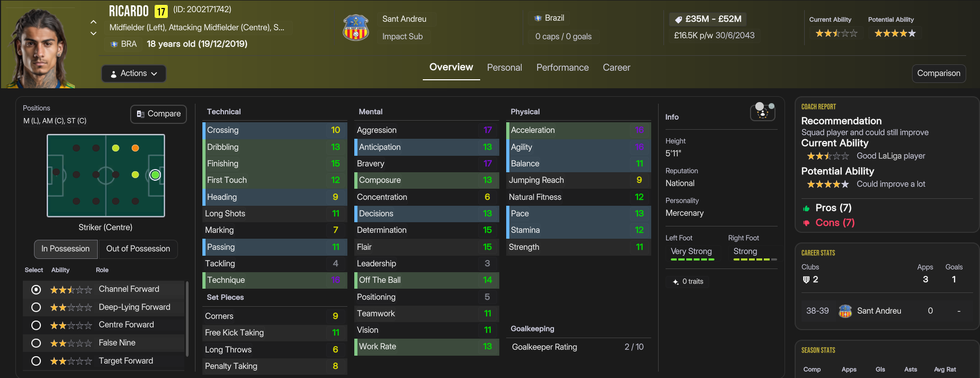Select the Target Forward role radio button
980x378 pixels.
(36, 361)
